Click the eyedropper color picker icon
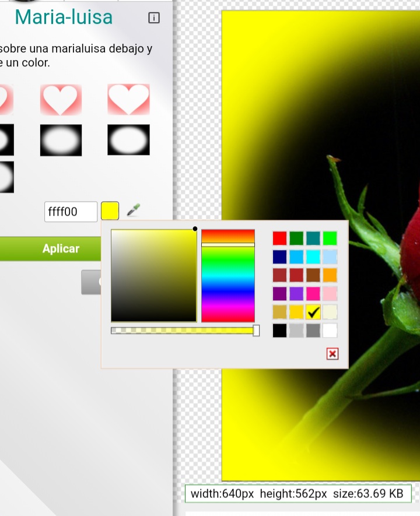 point(134,210)
